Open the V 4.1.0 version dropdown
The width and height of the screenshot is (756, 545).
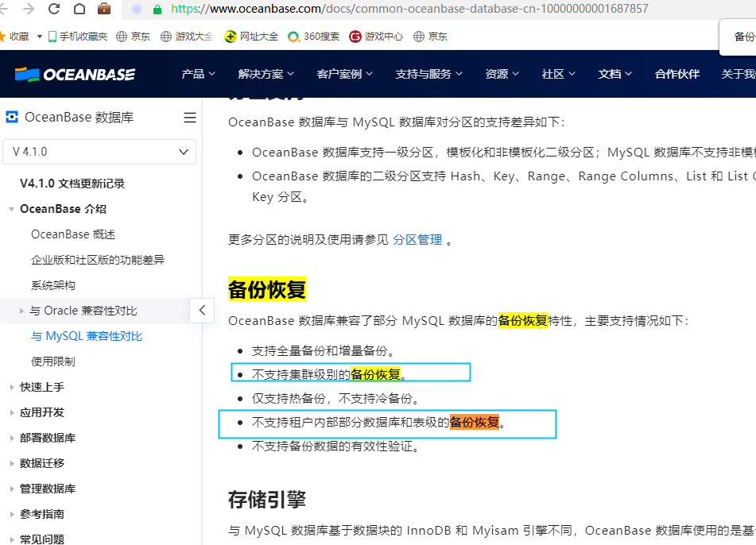pyautogui.click(x=99, y=152)
